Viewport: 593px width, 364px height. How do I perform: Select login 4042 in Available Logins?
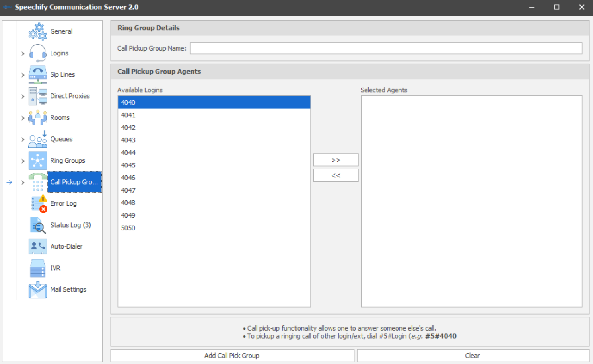click(214, 127)
